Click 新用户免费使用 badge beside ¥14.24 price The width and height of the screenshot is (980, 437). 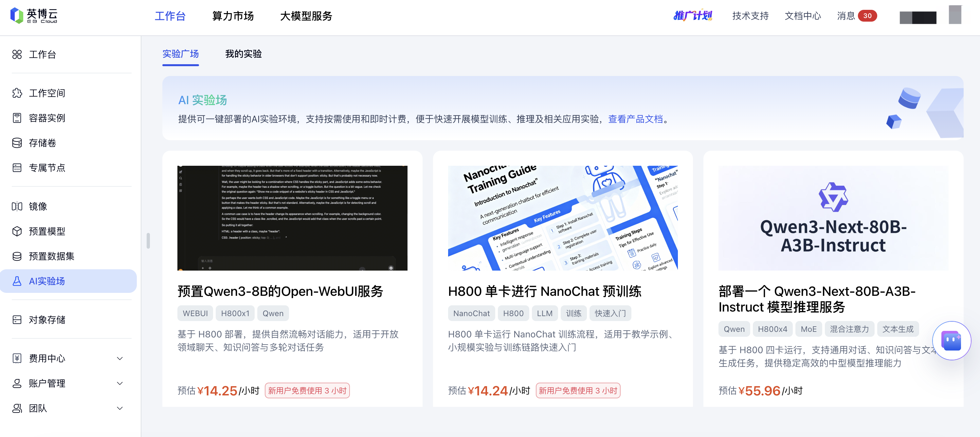[578, 390]
